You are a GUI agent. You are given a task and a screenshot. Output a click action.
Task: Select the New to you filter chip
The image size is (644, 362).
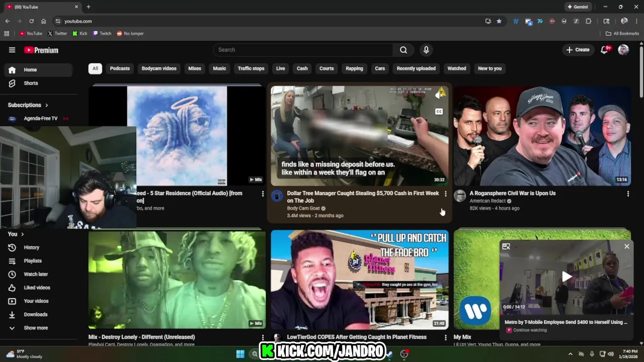point(490,68)
